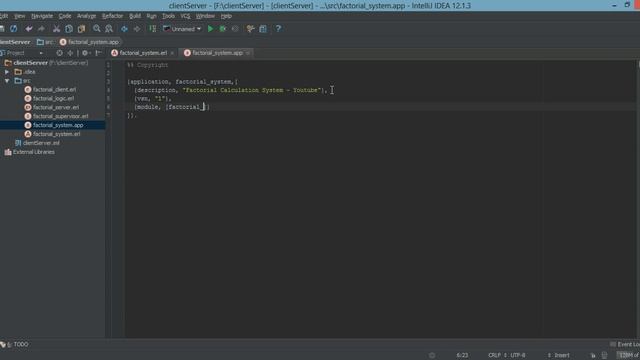Click the Paste clipboard icon

pos(82,29)
